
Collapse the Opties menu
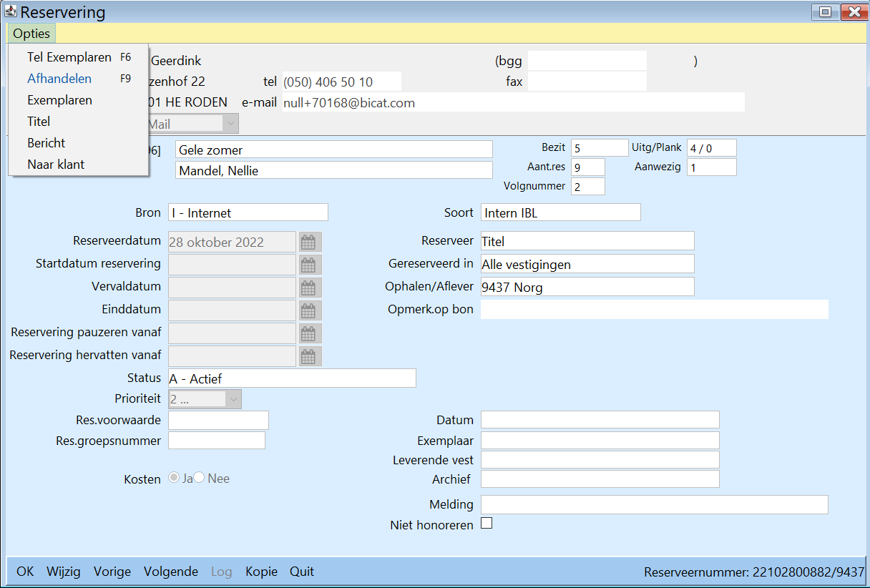coord(31,34)
